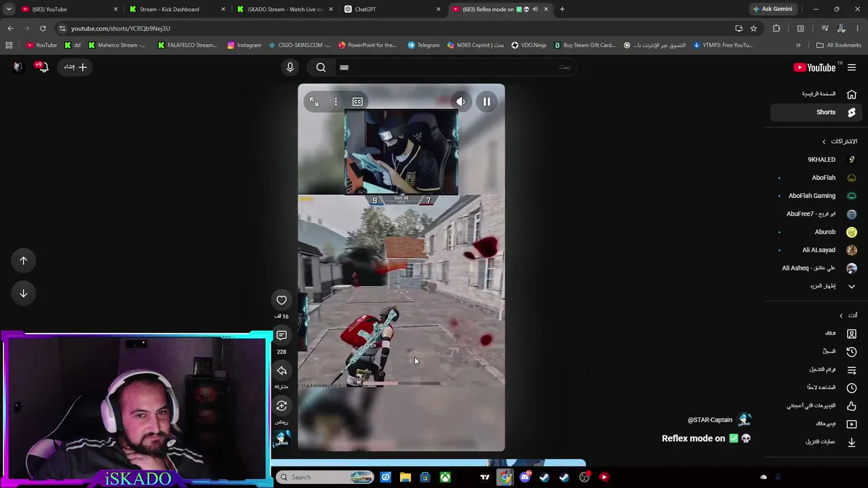Open the Short's sound source thumbnail
Screen dimensions: 868x488
281,439
